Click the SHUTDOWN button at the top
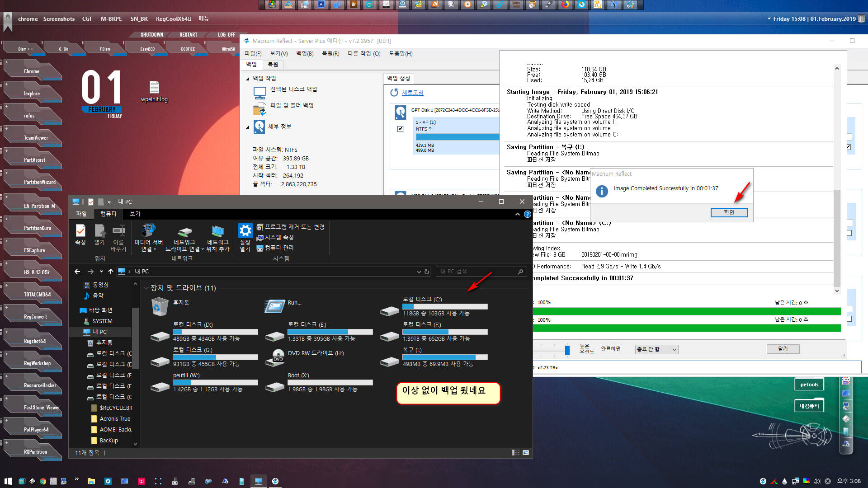 point(151,35)
